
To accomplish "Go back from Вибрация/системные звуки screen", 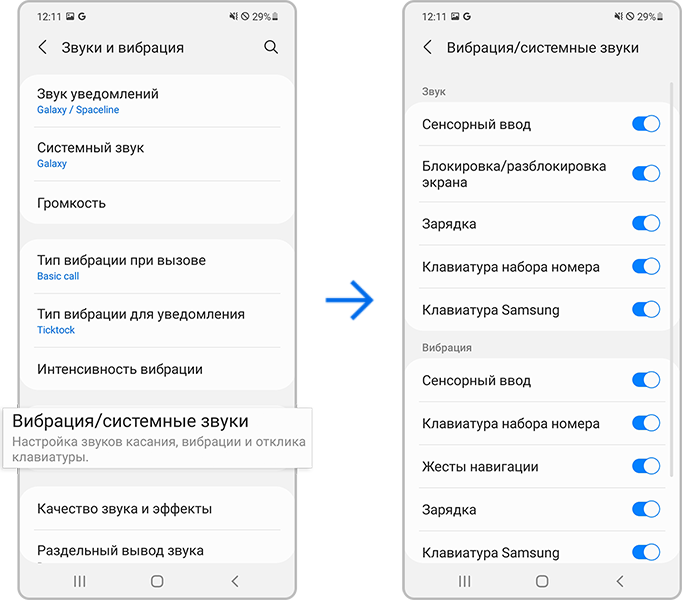I will (428, 47).
